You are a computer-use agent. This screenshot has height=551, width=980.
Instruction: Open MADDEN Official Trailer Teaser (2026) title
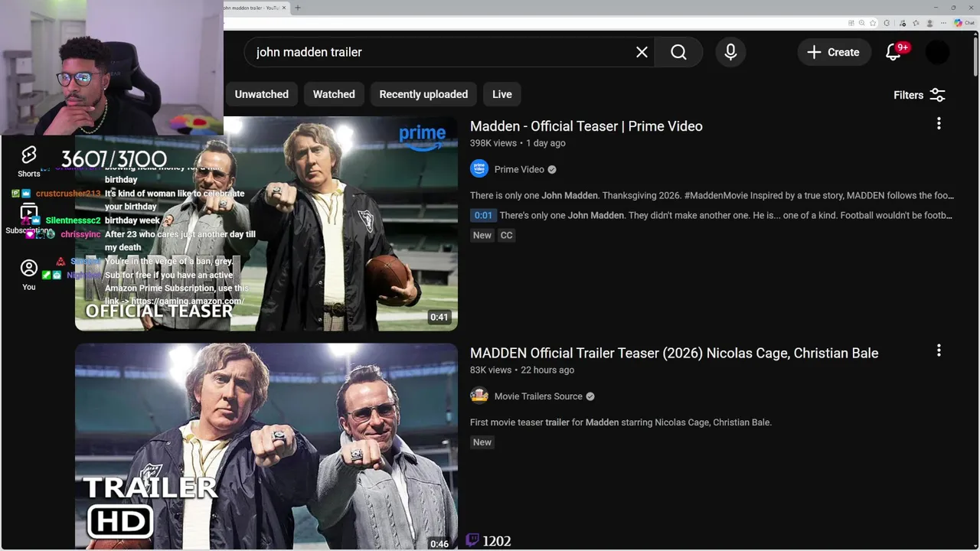click(674, 353)
